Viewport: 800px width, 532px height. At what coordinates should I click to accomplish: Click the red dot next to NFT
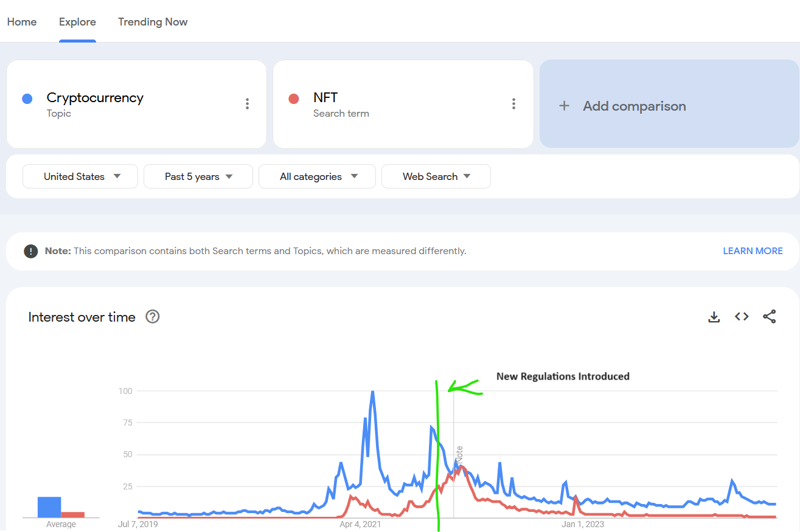pyautogui.click(x=294, y=98)
